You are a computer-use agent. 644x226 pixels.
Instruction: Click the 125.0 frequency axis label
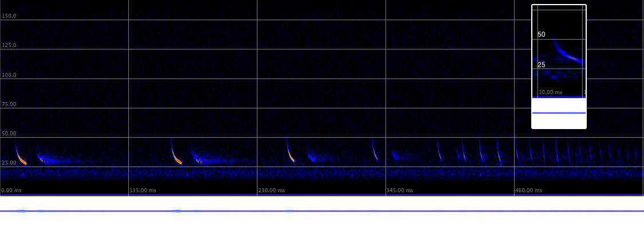9,45
